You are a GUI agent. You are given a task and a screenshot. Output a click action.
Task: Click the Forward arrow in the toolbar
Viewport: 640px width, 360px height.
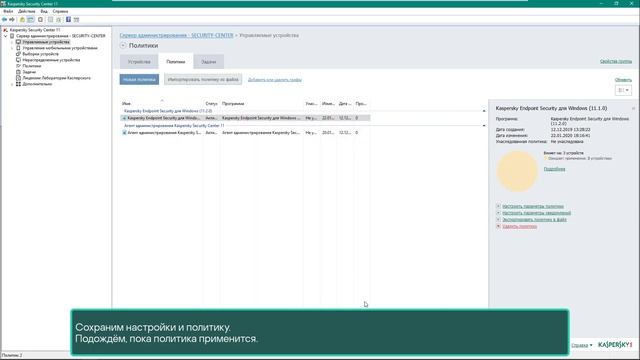(12, 20)
